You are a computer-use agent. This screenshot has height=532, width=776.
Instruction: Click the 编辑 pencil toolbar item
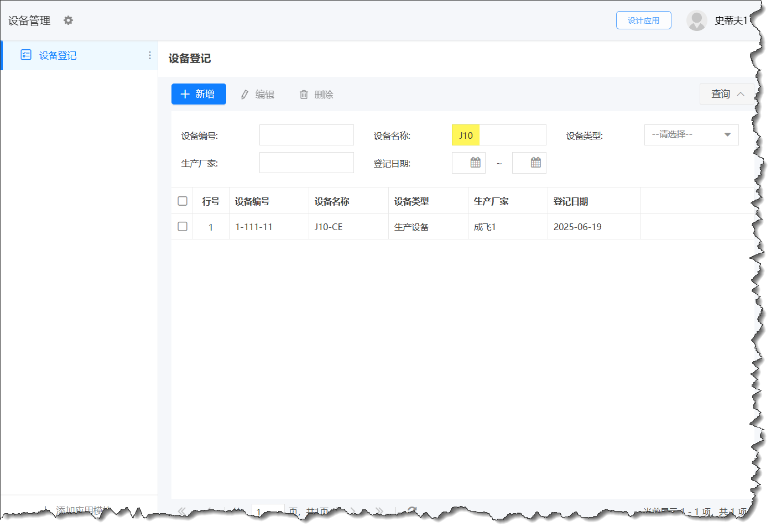click(x=257, y=95)
